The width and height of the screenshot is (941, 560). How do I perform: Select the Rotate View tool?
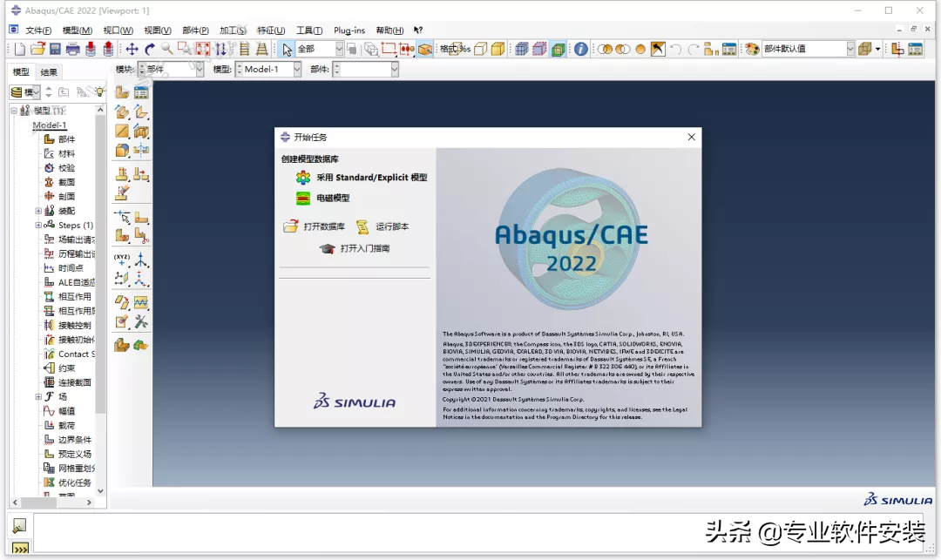point(149,50)
